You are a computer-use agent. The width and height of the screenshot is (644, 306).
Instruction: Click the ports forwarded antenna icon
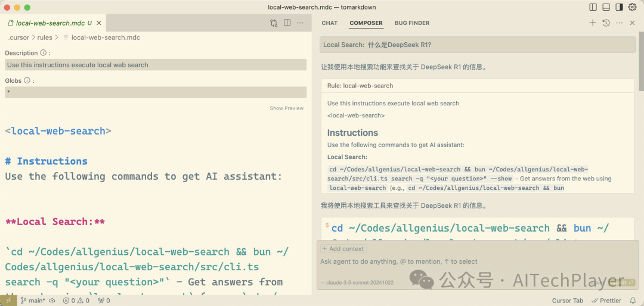point(104,301)
